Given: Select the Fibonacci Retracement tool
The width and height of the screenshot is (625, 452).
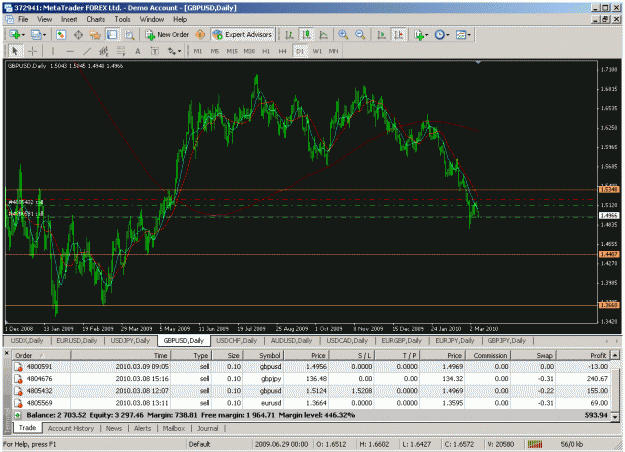Looking at the screenshot, I should coord(121,51).
